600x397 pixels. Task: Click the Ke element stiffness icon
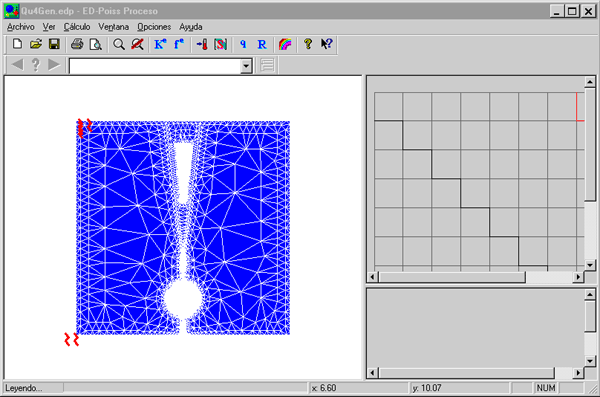coord(160,44)
